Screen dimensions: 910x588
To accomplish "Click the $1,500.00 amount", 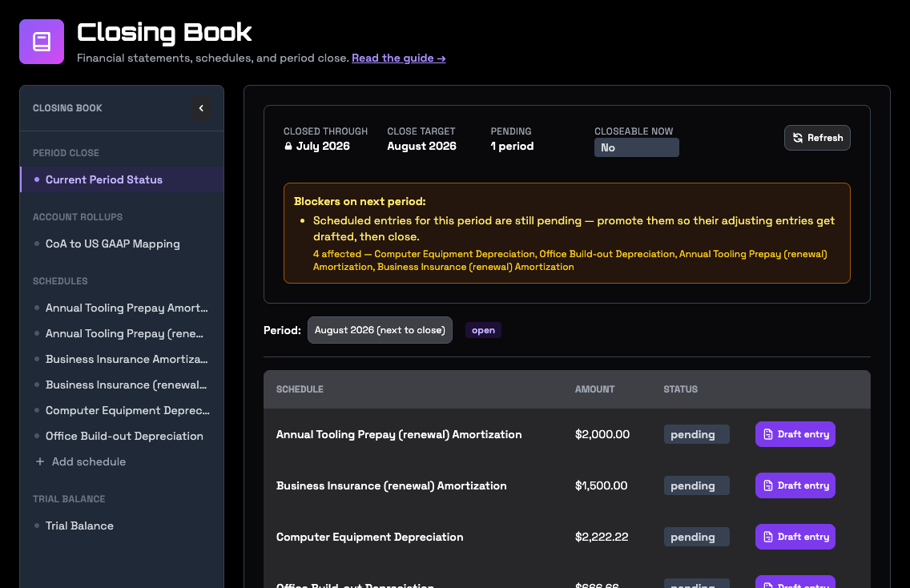I will tap(601, 485).
